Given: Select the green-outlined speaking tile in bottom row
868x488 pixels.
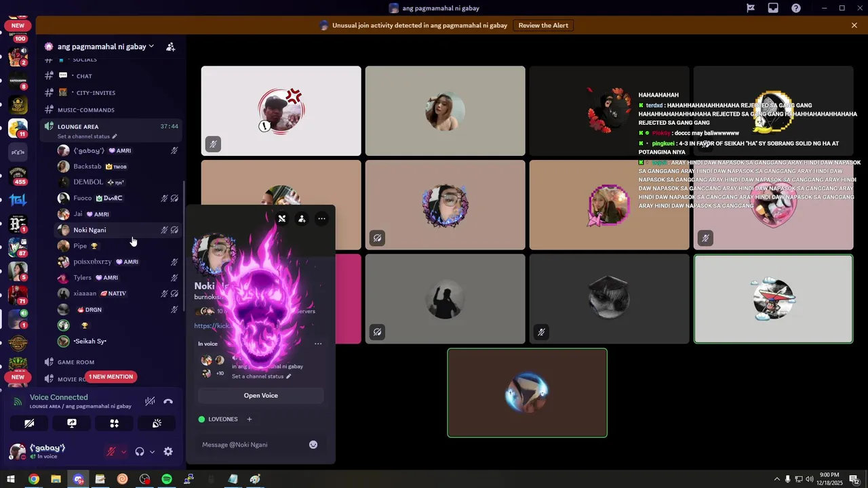Looking at the screenshot, I should (527, 393).
